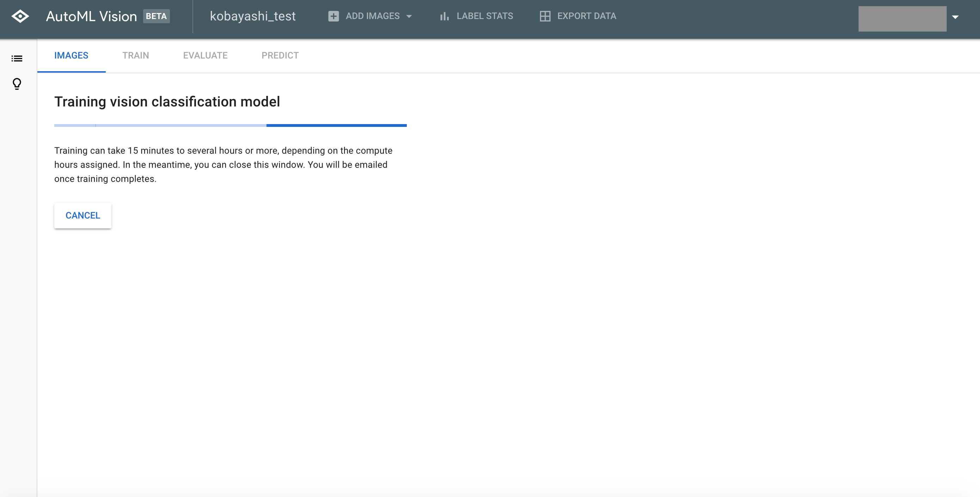Switch to the Evaluate tab
Viewport: 980px width, 497px height.
coord(205,56)
